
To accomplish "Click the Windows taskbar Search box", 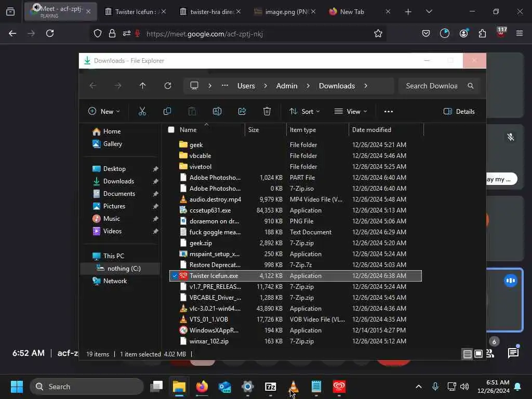I will coord(87,387).
